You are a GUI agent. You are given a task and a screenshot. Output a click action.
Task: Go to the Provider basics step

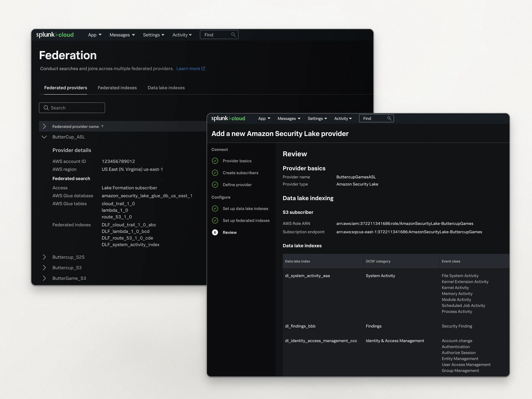tap(237, 161)
